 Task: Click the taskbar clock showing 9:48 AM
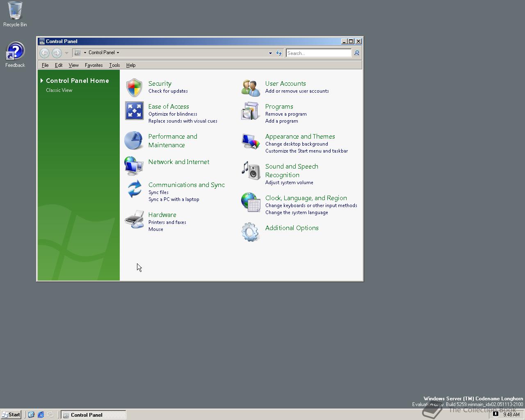[511, 415]
